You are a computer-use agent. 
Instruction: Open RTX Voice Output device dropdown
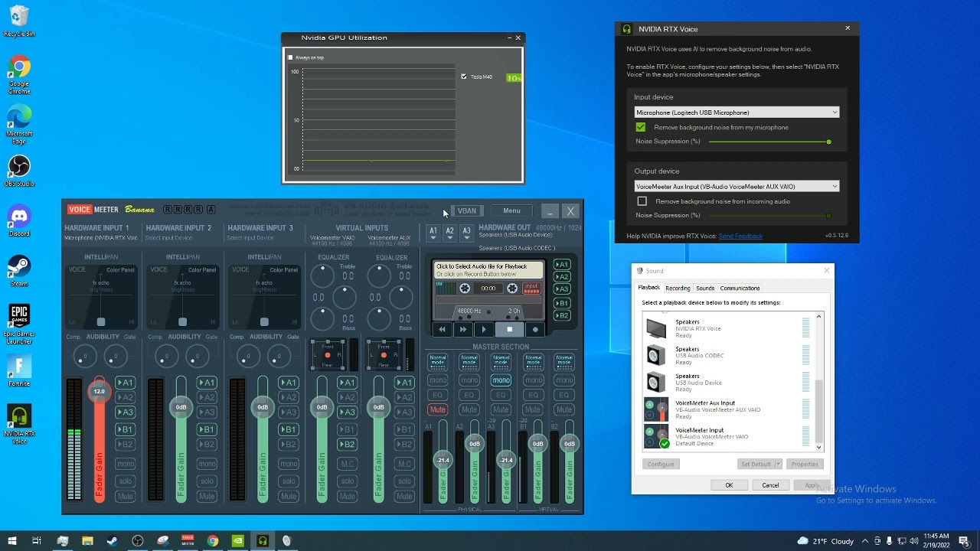point(736,187)
